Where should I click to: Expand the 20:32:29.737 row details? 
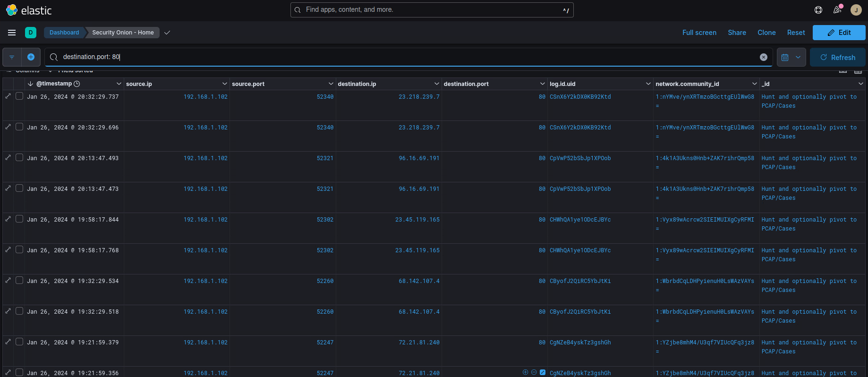coord(8,96)
